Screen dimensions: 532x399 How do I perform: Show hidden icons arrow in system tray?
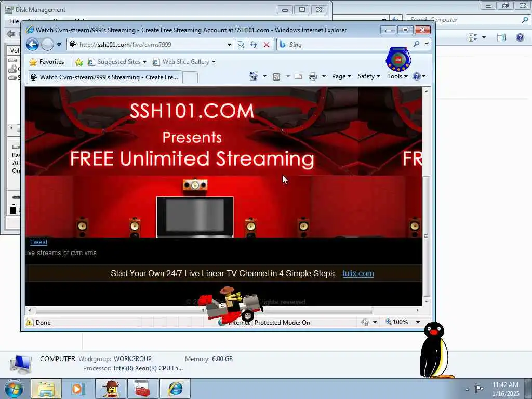click(467, 389)
